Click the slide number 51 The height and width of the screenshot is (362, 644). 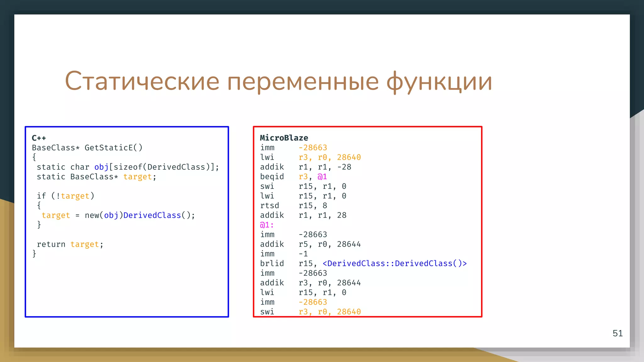(618, 333)
